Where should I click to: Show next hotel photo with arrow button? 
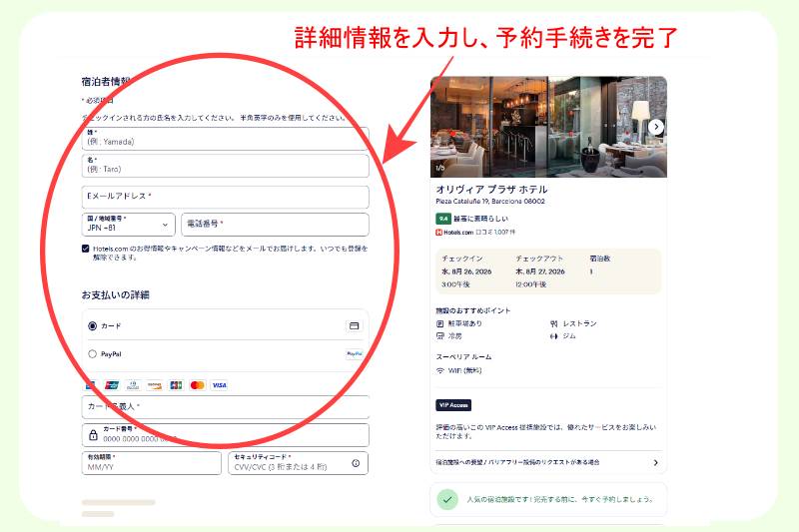click(x=656, y=126)
